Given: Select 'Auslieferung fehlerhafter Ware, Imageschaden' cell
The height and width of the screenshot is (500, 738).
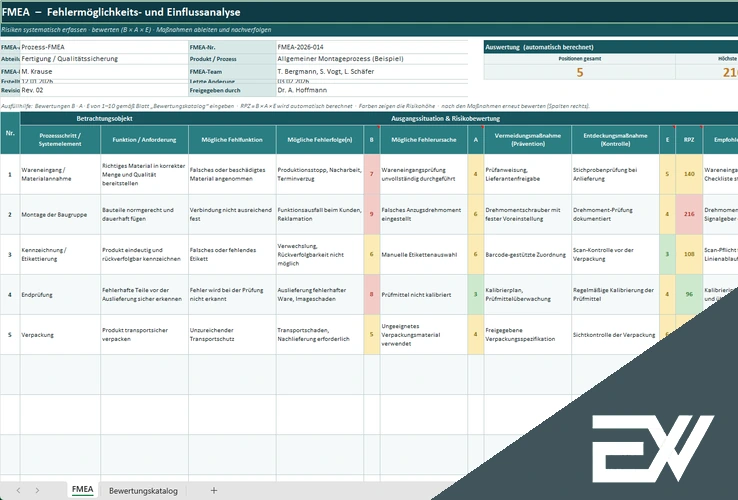Looking at the screenshot, I should (320, 295).
